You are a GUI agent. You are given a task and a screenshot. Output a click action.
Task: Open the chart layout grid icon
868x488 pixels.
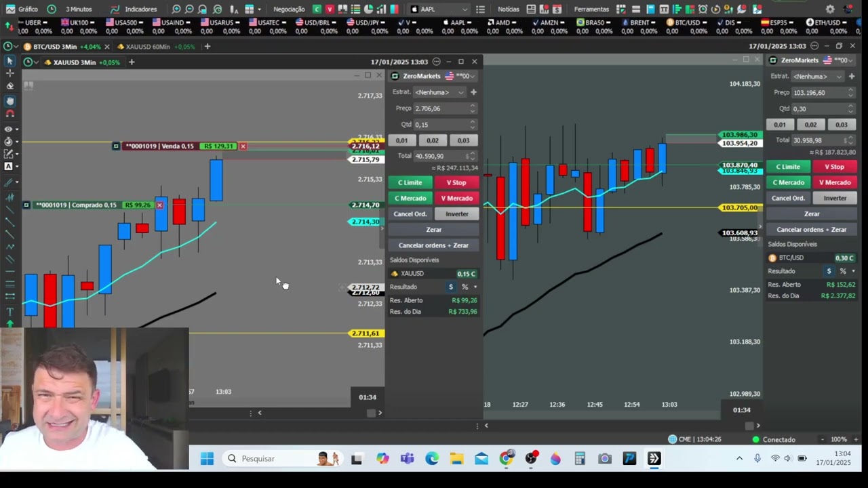(249, 9)
